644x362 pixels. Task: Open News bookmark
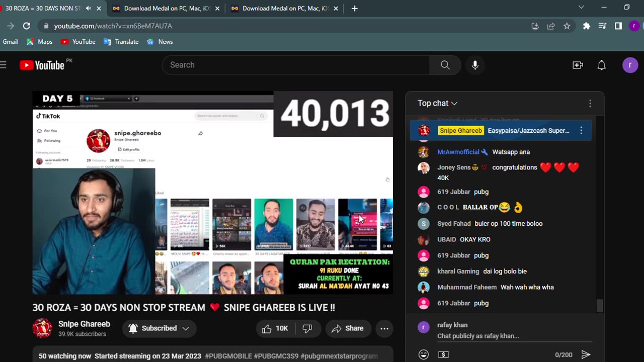[x=159, y=42]
